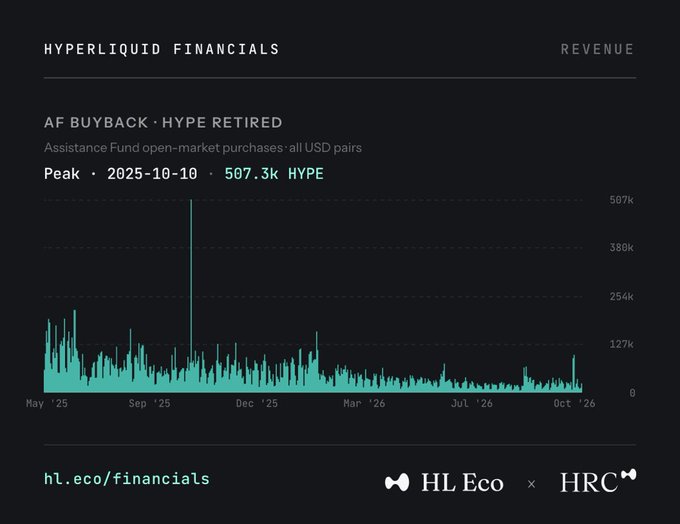Click the HRC wordmark text
This screenshot has width=680, height=524.
point(589,482)
